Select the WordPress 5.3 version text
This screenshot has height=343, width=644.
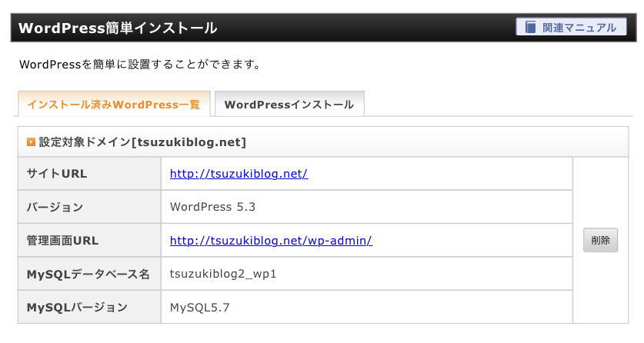213,207
